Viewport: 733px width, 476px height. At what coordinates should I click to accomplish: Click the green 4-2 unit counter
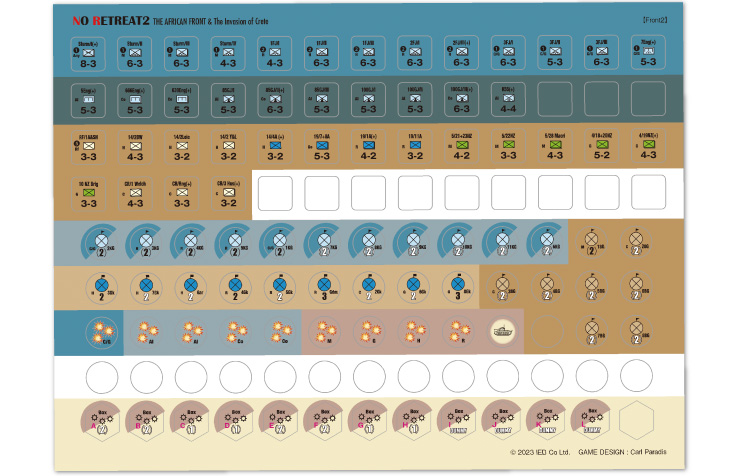pos(461,146)
